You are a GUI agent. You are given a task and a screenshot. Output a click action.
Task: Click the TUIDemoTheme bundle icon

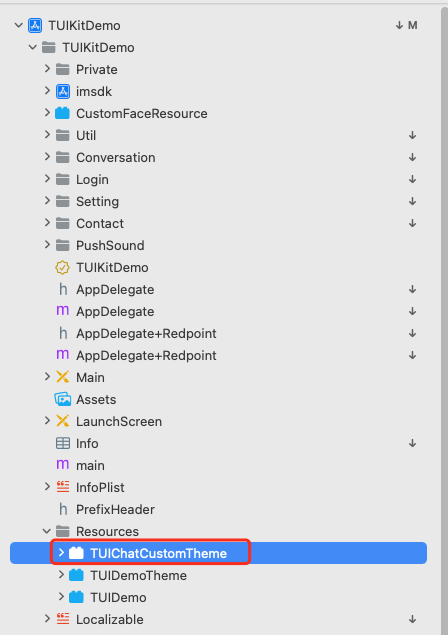pyautogui.click(x=76, y=575)
